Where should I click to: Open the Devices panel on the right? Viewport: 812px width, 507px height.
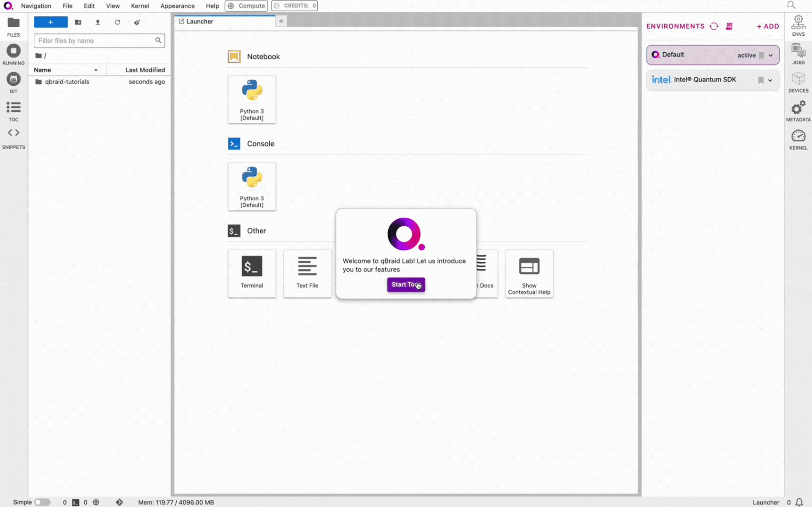[798, 83]
